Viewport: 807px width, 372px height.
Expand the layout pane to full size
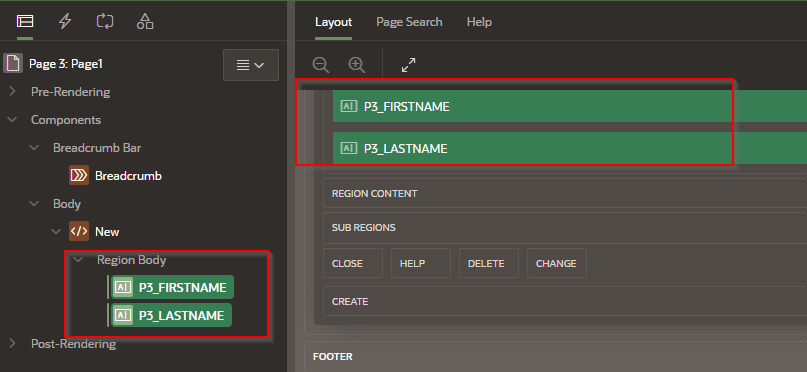tap(408, 65)
